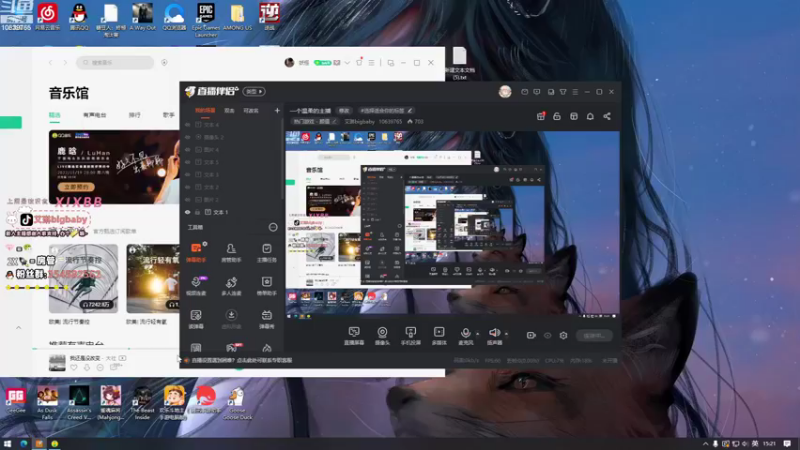Edit the 热门游戏 · 颜值 category selector
The width and height of the screenshot is (800, 450).
tap(315, 121)
